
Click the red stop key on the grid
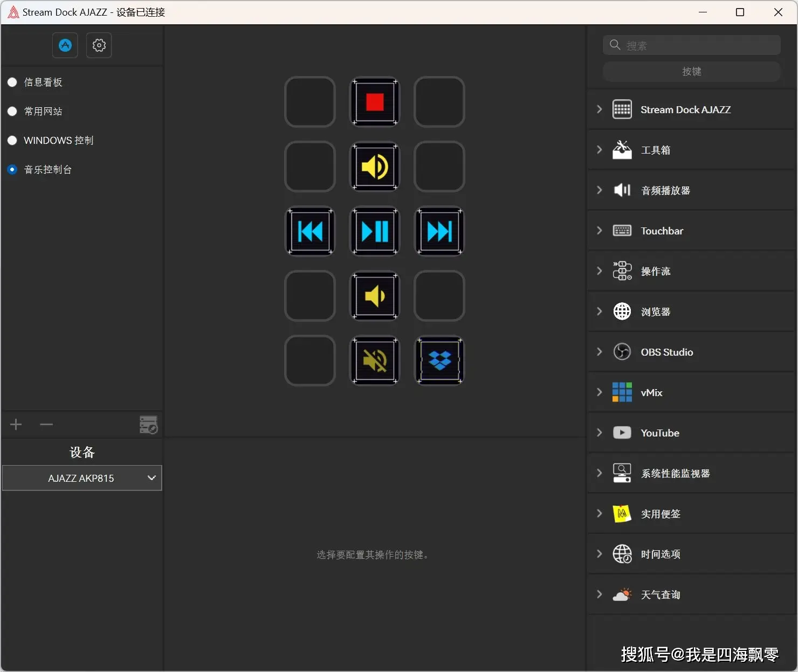[x=375, y=102]
